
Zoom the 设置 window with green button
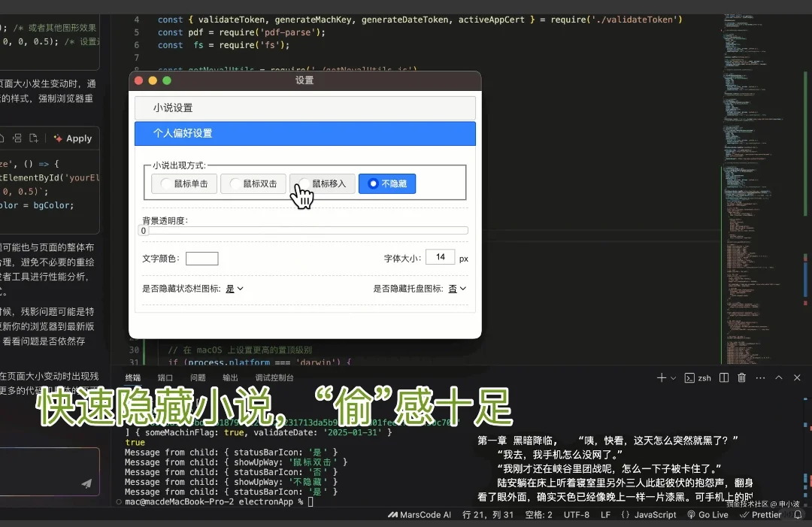click(167, 80)
